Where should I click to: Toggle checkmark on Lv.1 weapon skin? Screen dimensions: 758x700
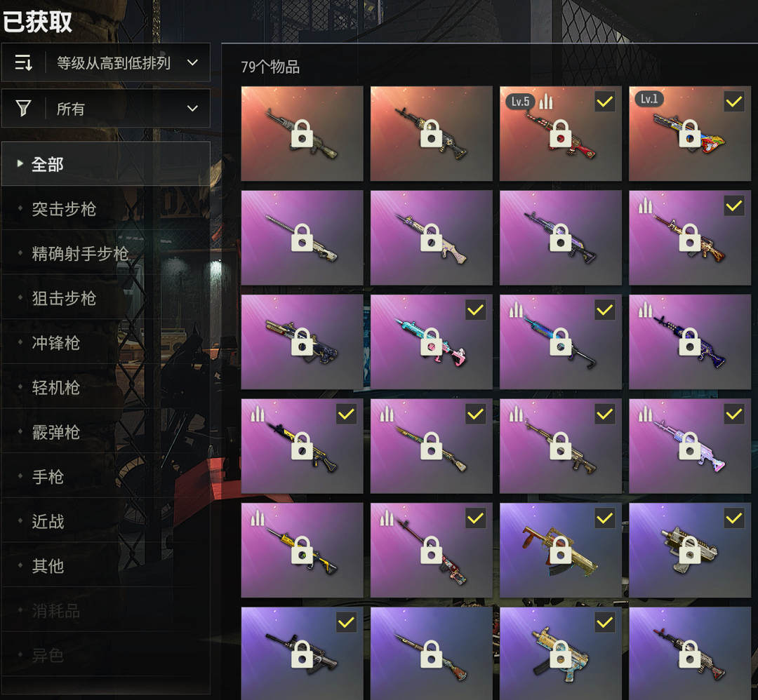(734, 102)
